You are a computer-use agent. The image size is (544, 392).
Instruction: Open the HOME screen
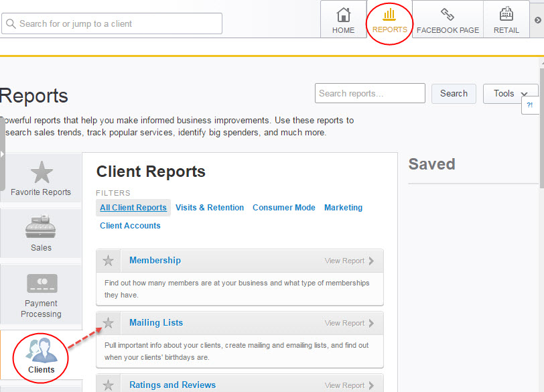[x=343, y=19]
